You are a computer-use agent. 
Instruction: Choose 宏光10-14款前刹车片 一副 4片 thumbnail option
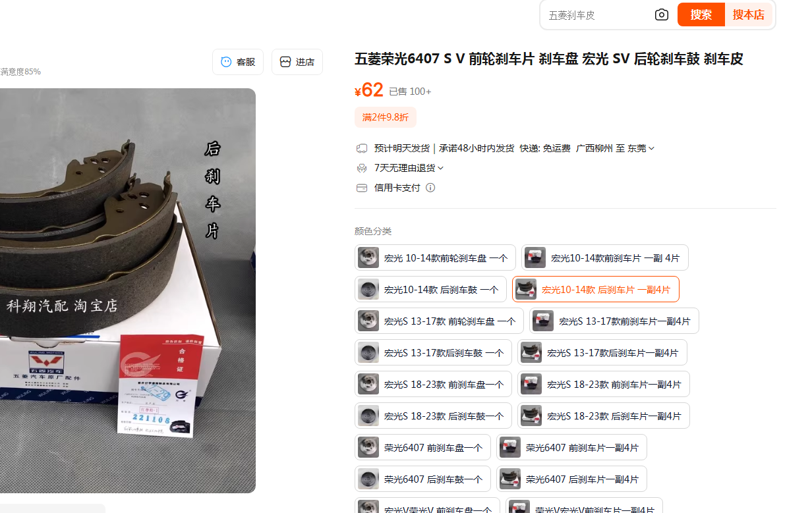pyautogui.click(x=605, y=257)
